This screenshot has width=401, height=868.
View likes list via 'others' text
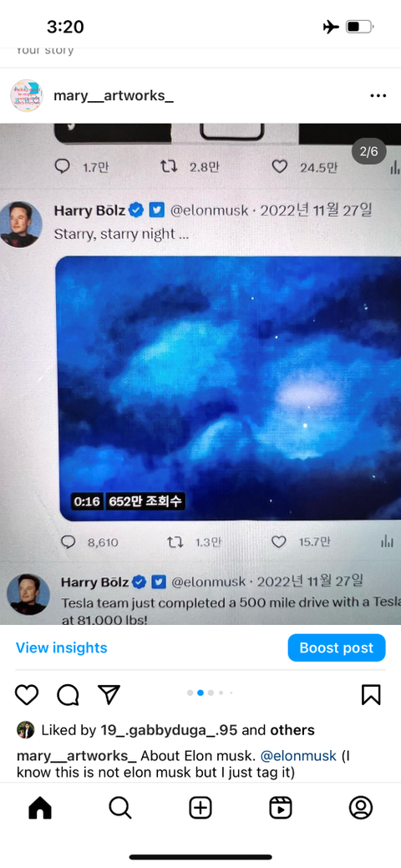[x=292, y=730]
